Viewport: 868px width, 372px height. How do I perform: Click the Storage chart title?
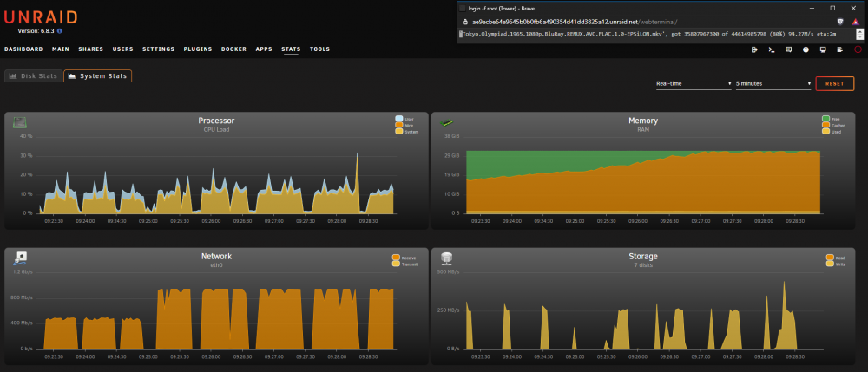coord(642,257)
